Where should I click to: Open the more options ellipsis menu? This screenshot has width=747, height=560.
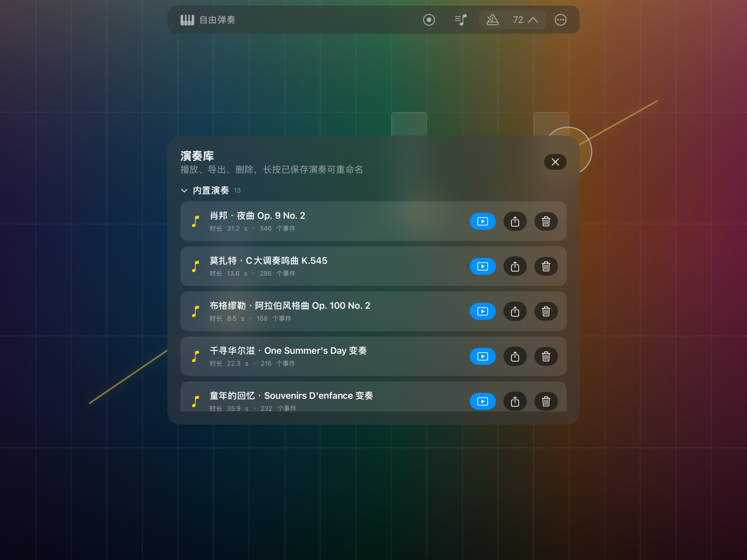click(560, 20)
